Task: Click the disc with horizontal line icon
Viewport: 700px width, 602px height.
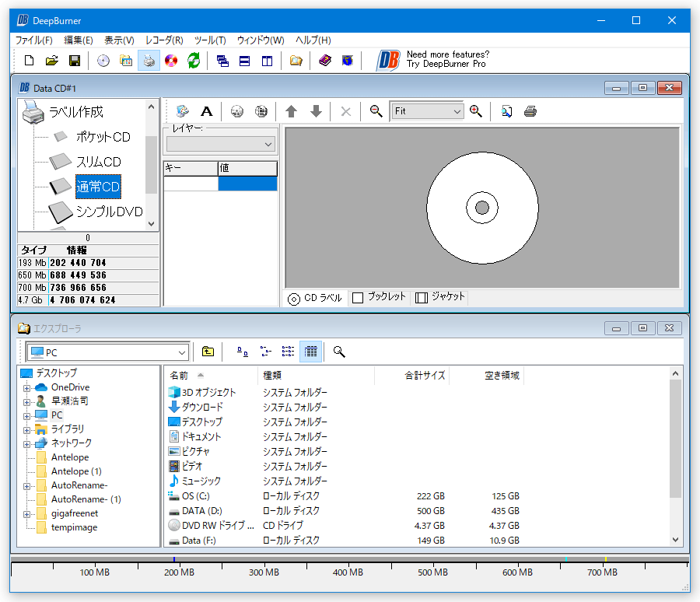Action: [x=237, y=111]
